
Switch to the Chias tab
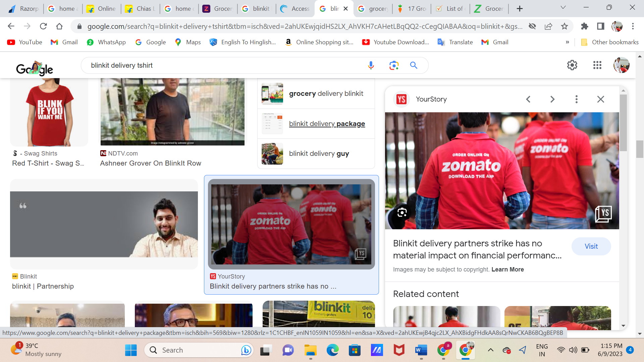[x=140, y=9]
